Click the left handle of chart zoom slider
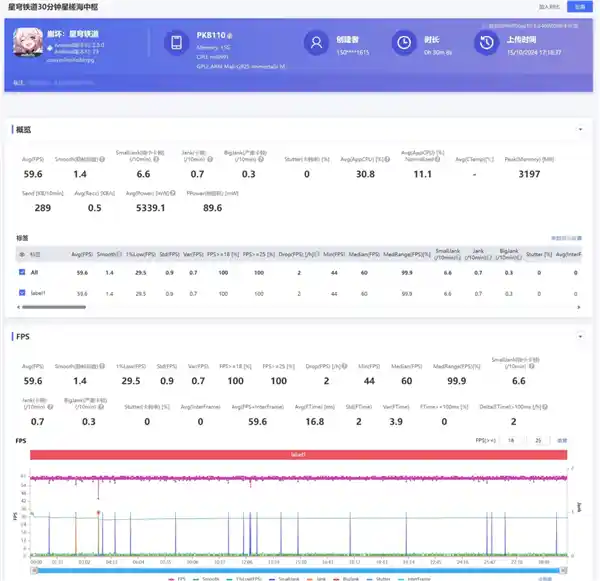This screenshot has width=600, height=581. [x=34, y=570]
